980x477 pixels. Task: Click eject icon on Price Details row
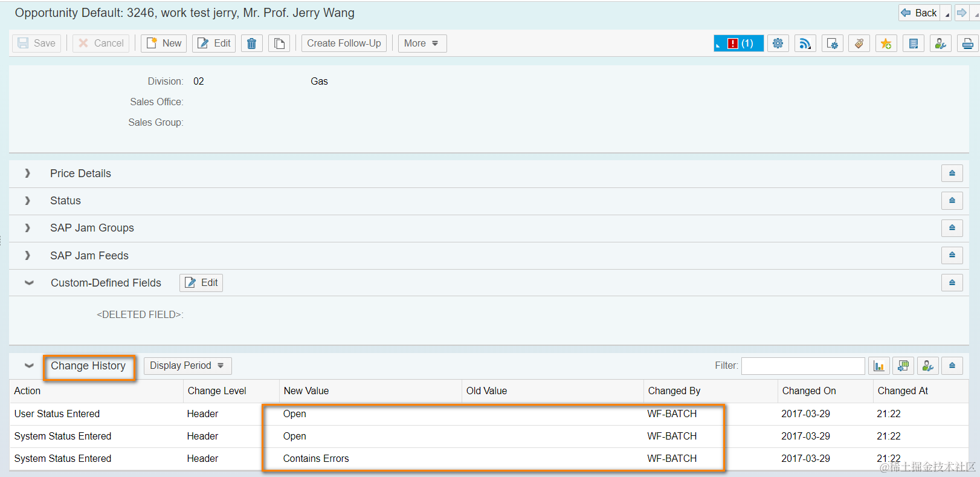(x=952, y=174)
